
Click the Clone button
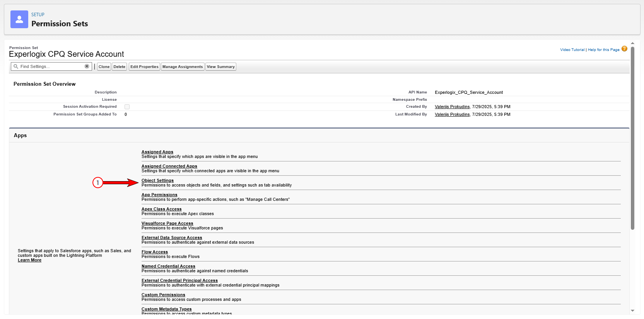[104, 67]
